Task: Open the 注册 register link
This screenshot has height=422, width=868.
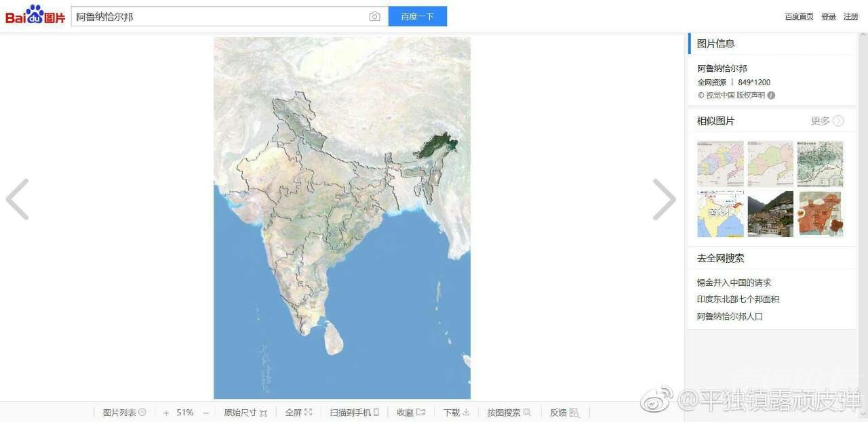Action: (x=850, y=17)
